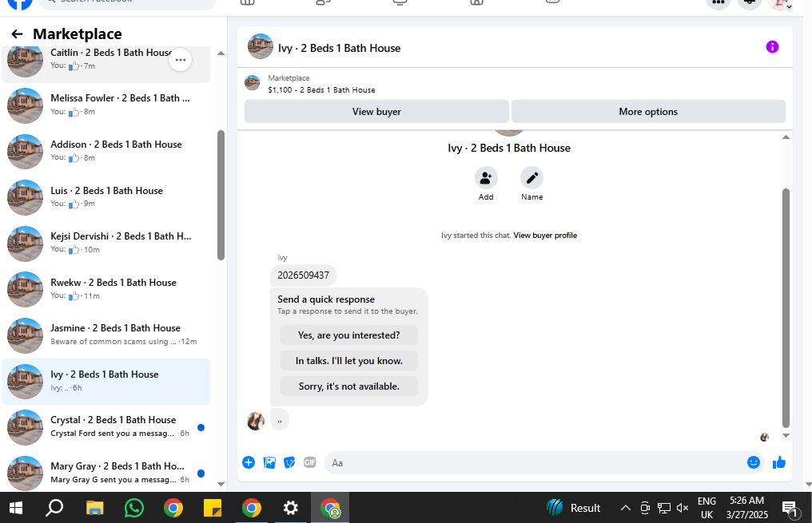The image size is (812, 523).
Task: Open Addison's 2 Beds 1 Bath House chat
Action: tap(106, 152)
